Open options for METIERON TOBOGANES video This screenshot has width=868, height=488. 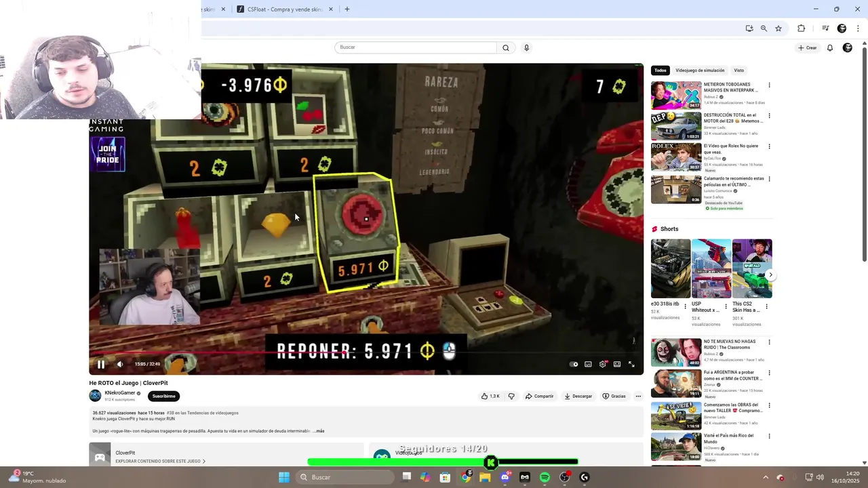pos(769,85)
